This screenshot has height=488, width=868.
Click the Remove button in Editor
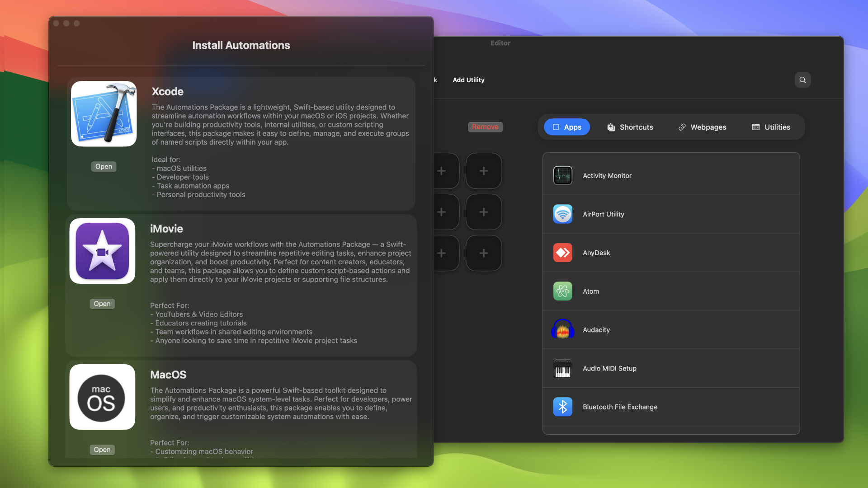485,127
